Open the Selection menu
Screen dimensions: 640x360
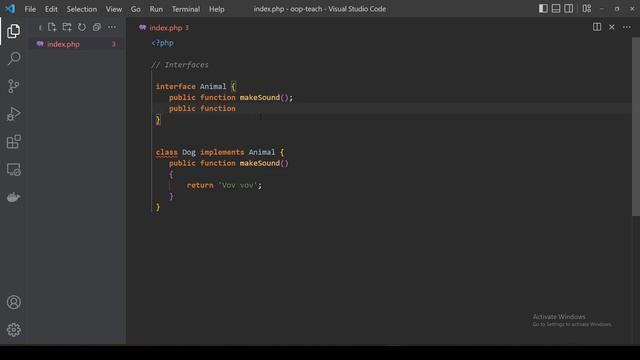click(82, 9)
